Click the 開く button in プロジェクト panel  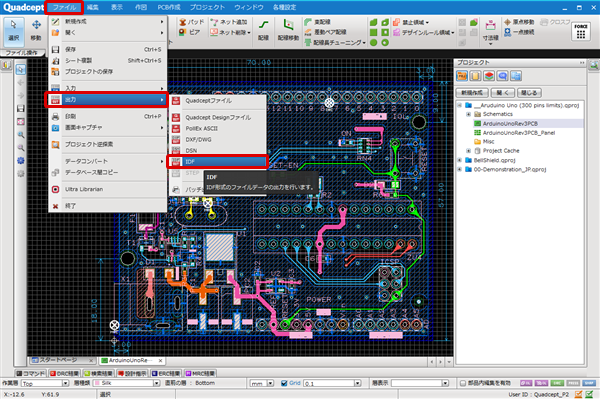tap(503, 93)
